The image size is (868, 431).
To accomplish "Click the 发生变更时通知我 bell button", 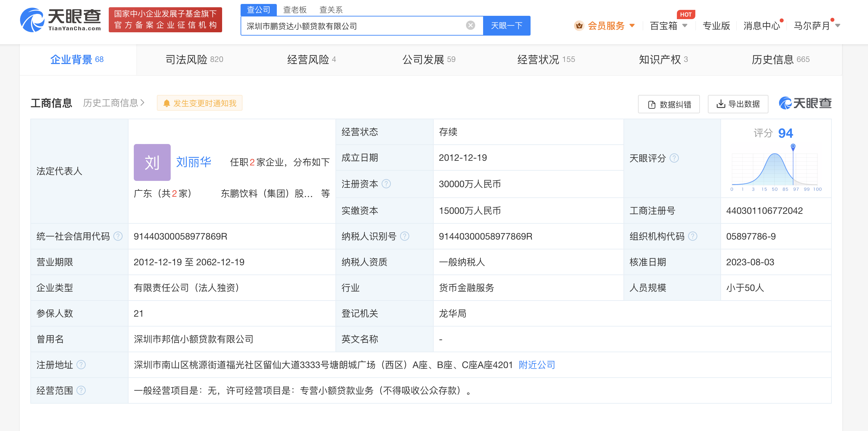I will (x=199, y=103).
